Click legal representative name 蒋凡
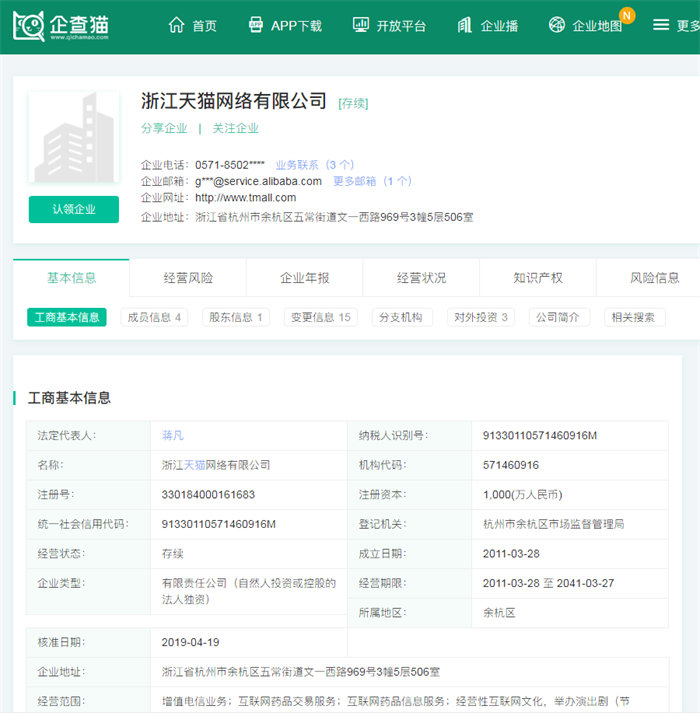 click(x=173, y=436)
